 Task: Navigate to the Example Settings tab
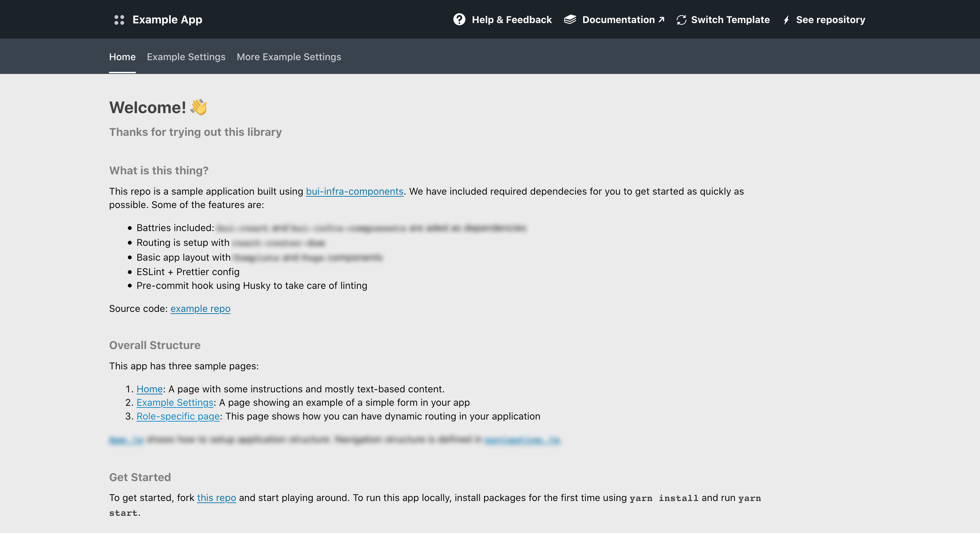coord(186,56)
